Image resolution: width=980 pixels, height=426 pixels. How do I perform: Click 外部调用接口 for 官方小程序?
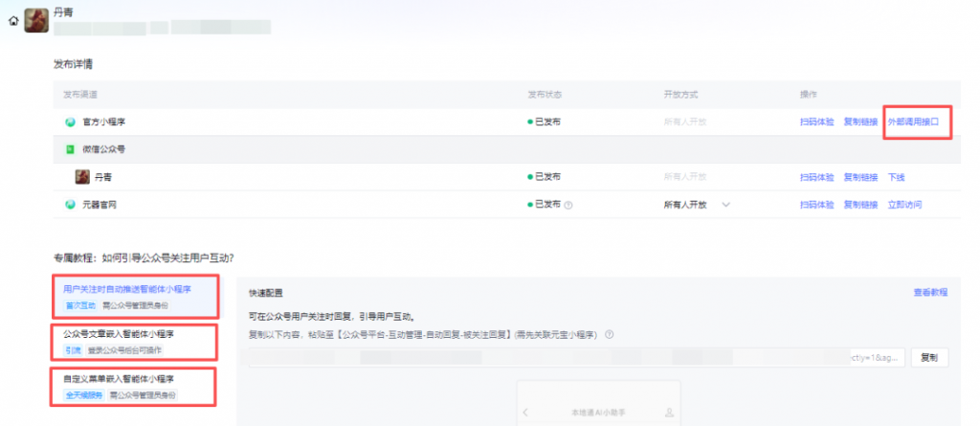coord(916,123)
